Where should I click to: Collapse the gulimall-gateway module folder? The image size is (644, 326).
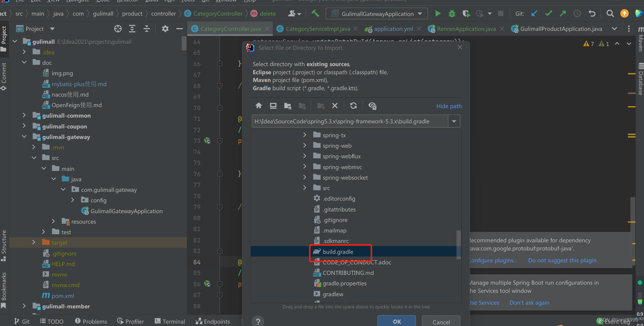point(24,137)
